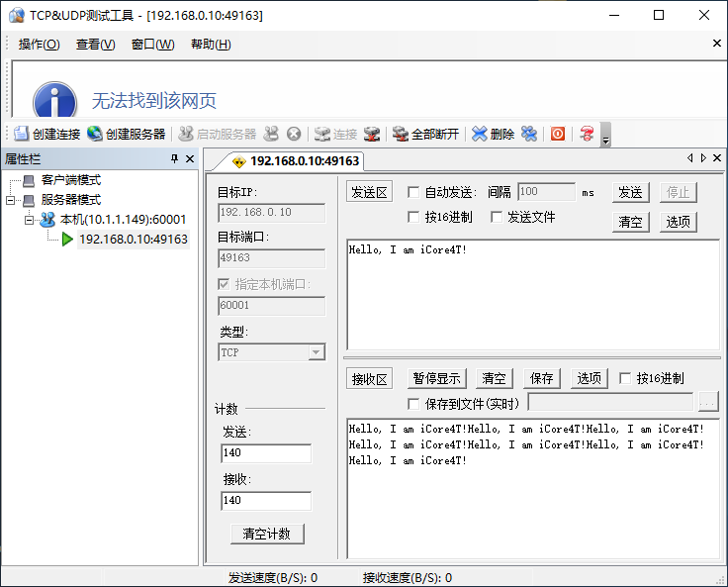
Task: Click the 删除 X icon
Action: pyautogui.click(x=479, y=134)
